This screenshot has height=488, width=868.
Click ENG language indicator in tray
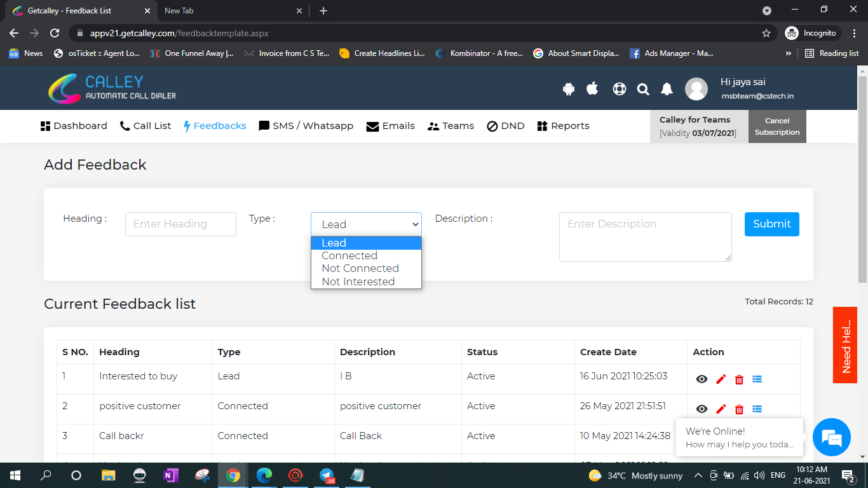click(x=778, y=475)
